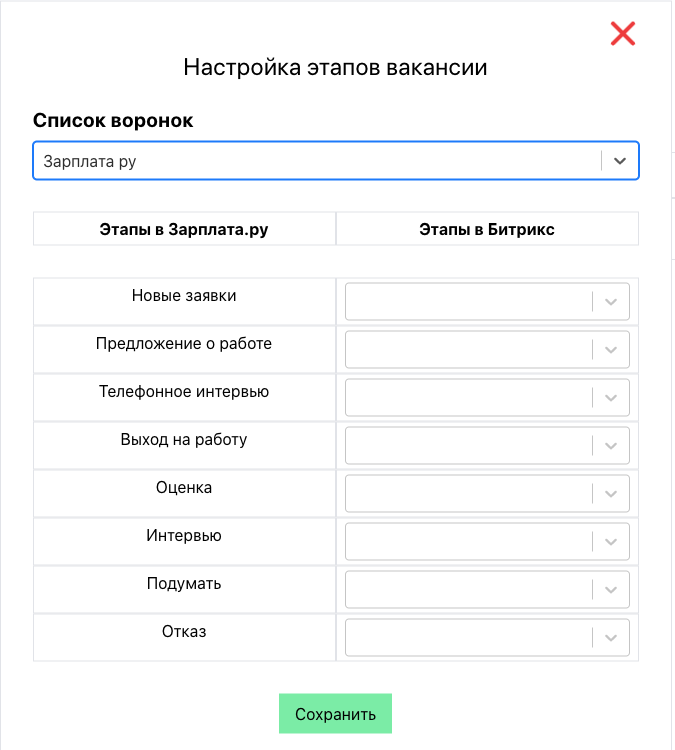Expand the Bitrix stage dropdown for 'Предложение о работе'

(x=487, y=349)
